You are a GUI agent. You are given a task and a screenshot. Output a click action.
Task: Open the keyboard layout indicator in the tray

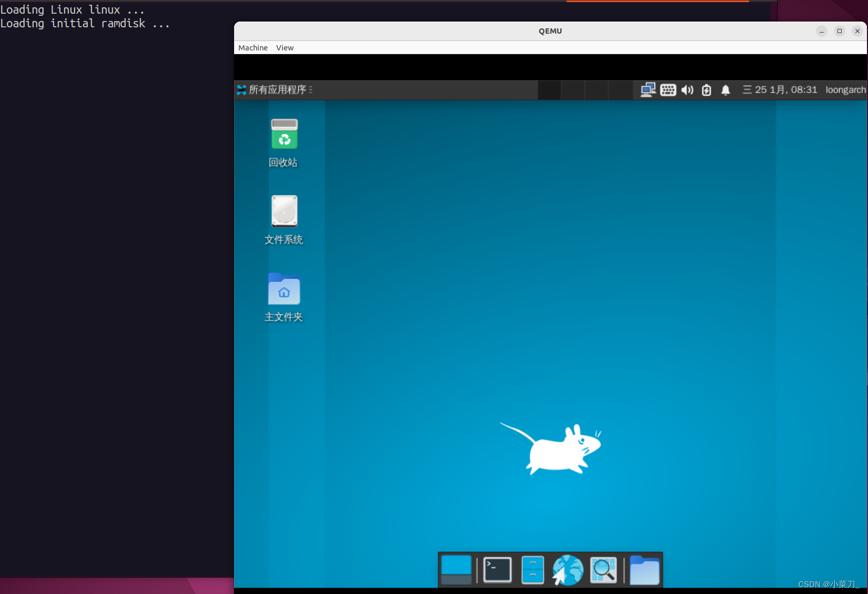point(668,89)
